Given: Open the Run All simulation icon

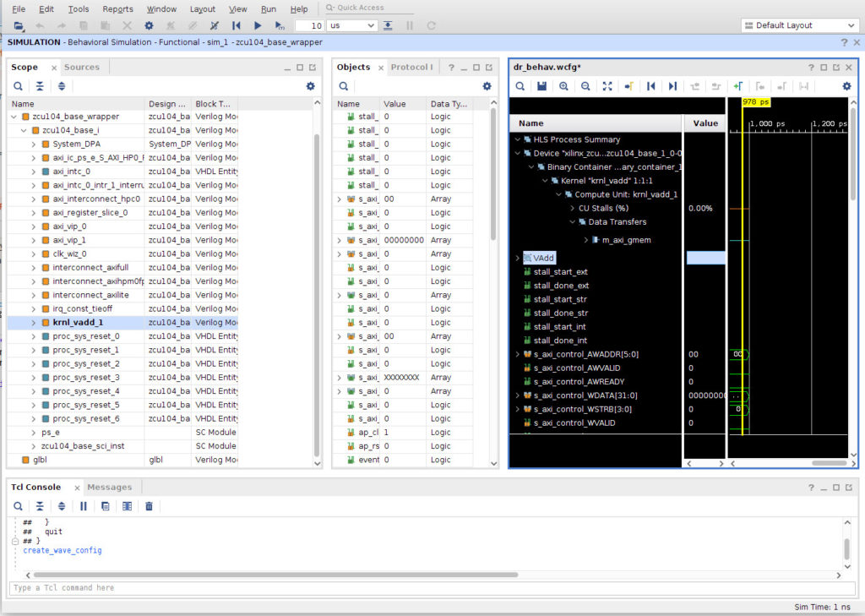Looking at the screenshot, I should [x=258, y=25].
